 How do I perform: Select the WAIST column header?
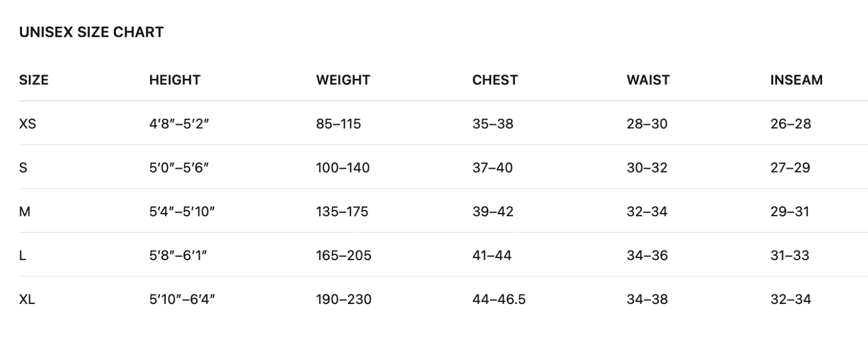[648, 80]
